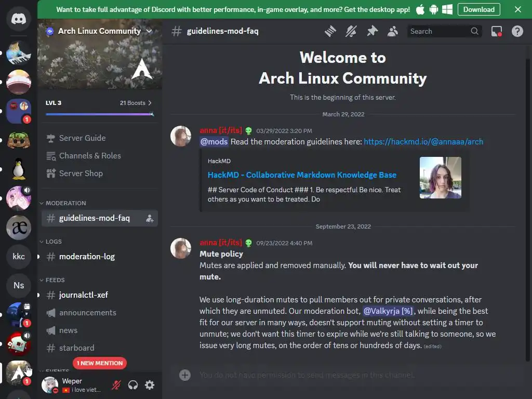
Task: Open anna's avatar on March 29 message
Action: [x=181, y=136]
